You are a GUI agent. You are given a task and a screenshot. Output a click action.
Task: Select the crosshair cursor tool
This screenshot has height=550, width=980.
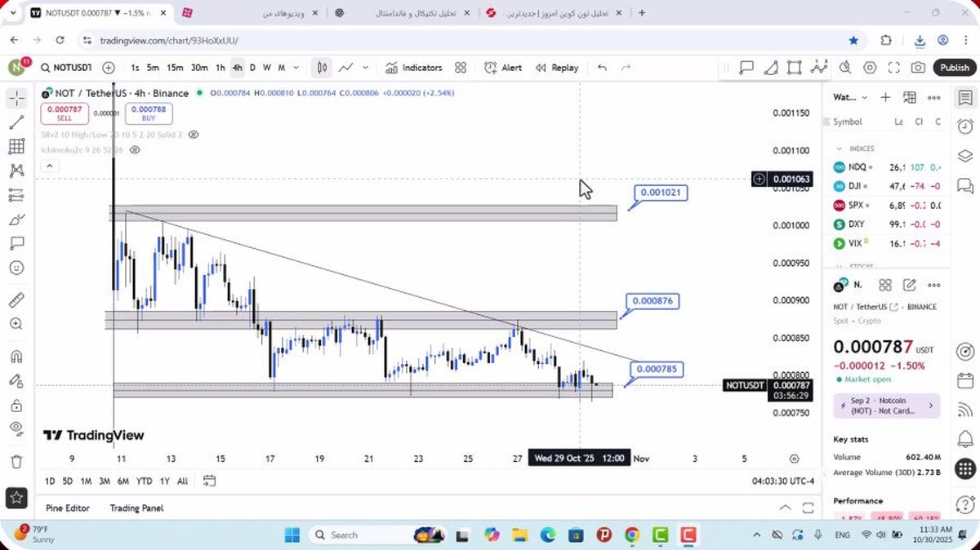click(16, 99)
